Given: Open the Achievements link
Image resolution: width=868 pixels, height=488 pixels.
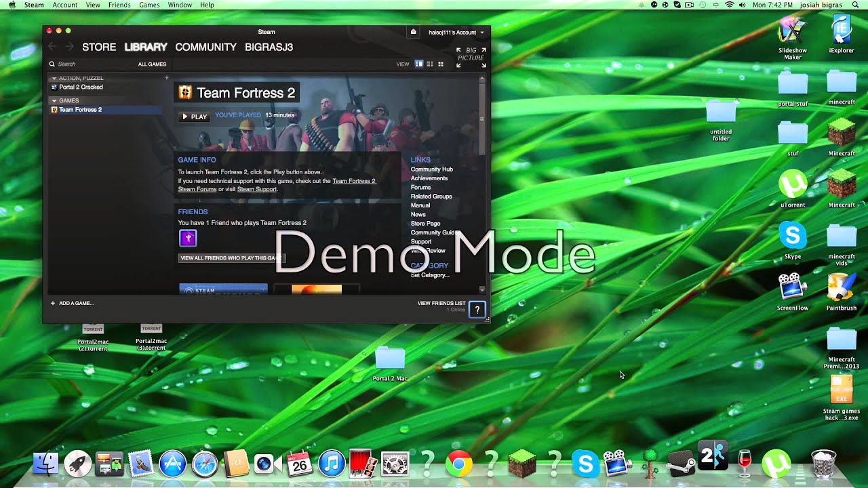Looking at the screenshot, I should (429, 178).
